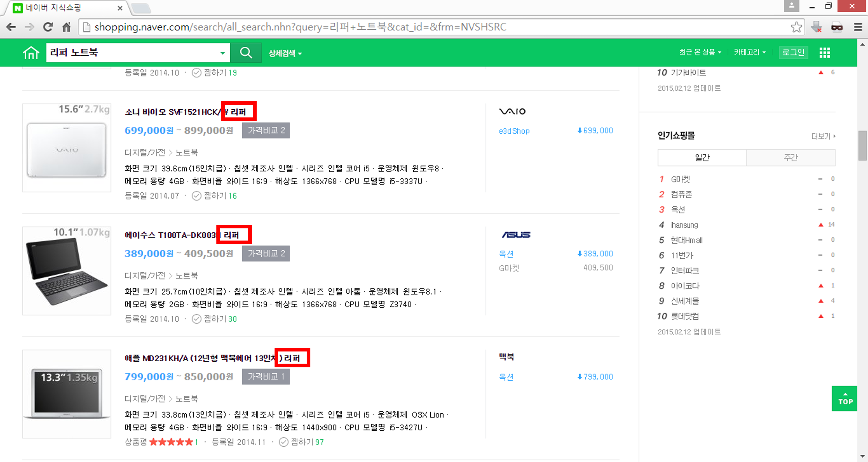This screenshot has width=868, height=462.
Task: Toggle 찜하기 for Sony Vaio listing
Action: coord(214,196)
